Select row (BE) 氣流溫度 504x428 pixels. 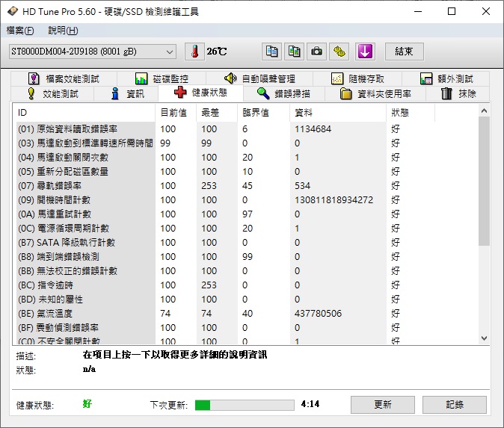tap(246, 314)
